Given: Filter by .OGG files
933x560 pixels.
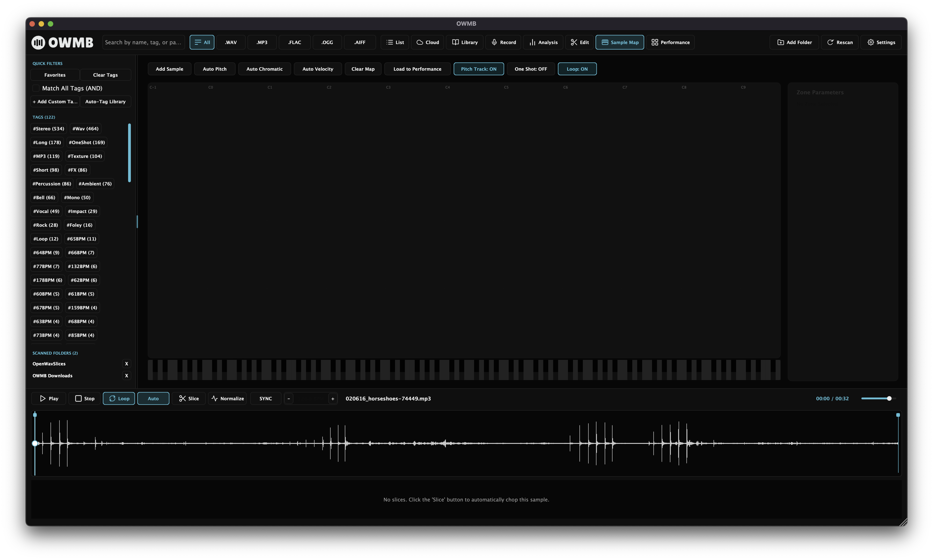Looking at the screenshot, I should tap(327, 42).
